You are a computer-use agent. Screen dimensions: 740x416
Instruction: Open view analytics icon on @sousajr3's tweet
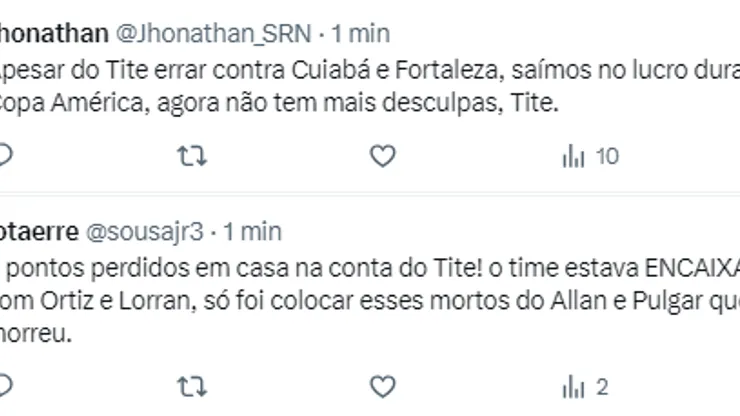(573, 386)
